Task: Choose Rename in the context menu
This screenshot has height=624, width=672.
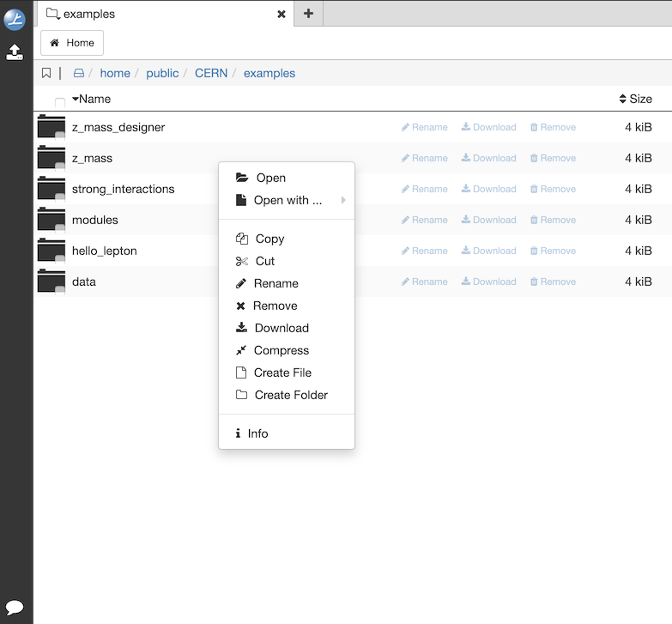Action: click(287, 283)
